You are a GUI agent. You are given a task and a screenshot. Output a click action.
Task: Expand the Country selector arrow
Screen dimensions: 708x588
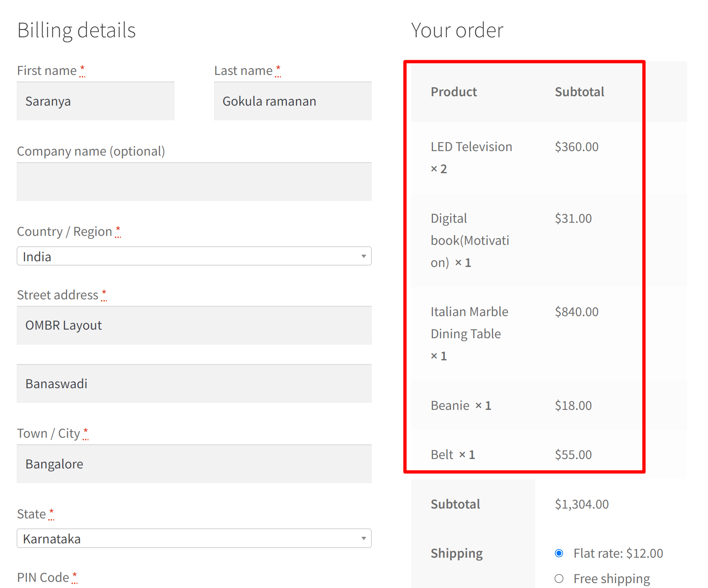point(363,256)
